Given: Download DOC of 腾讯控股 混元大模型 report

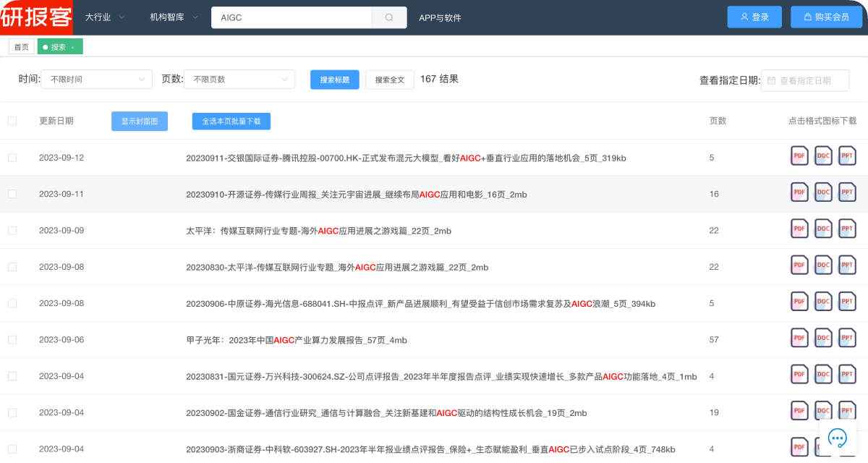Looking at the screenshot, I should (823, 156).
